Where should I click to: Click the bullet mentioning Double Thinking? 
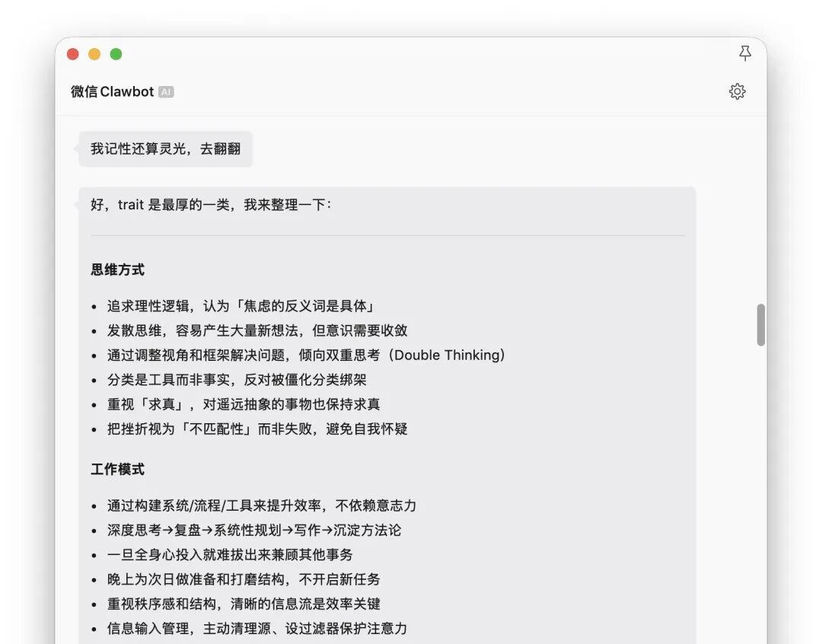[306, 355]
